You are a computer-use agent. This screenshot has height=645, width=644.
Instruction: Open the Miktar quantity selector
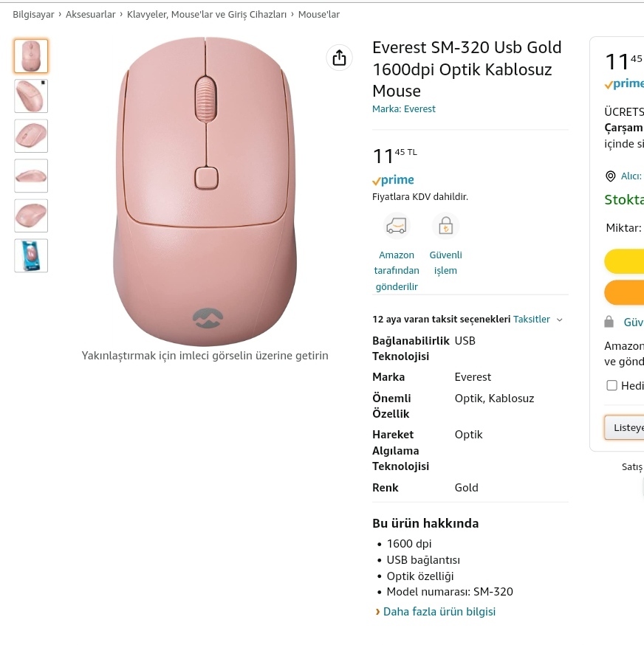[x=625, y=228]
